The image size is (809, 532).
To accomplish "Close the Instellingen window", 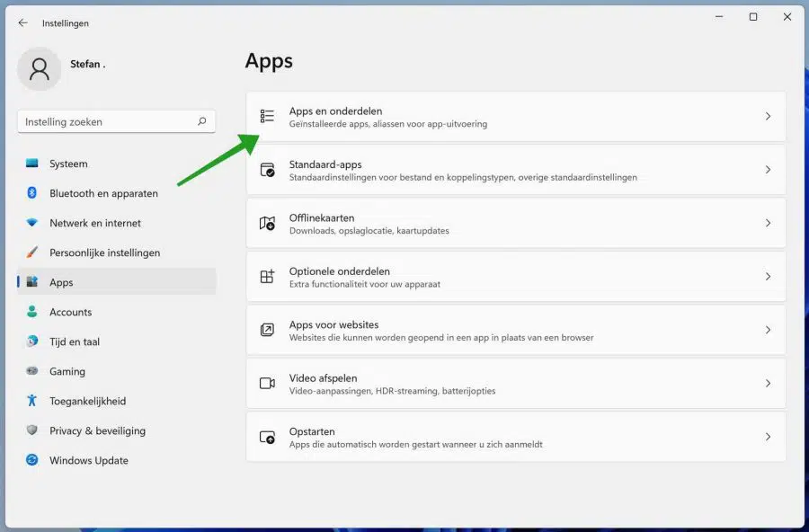I will coord(787,17).
